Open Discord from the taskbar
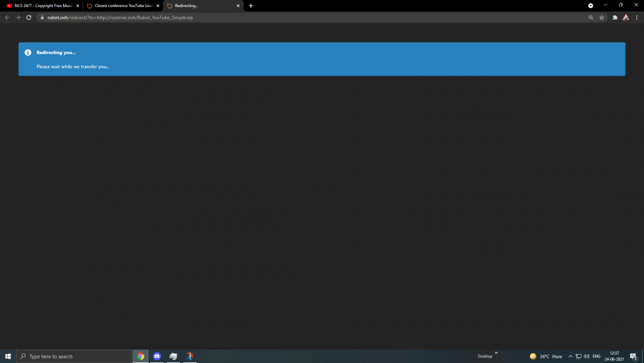644x363 pixels. tap(156, 356)
